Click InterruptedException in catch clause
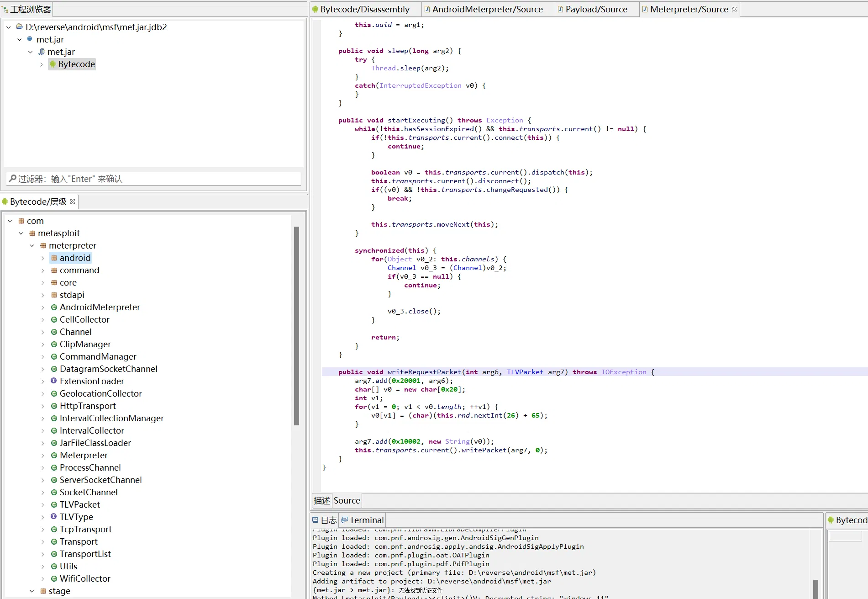868x599 pixels. click(x=420, y=85)
